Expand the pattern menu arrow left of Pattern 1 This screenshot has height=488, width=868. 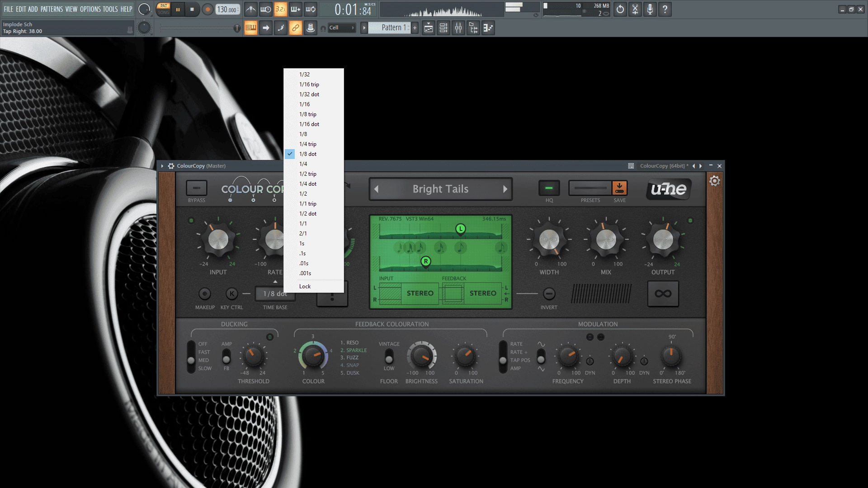pyautogui.click(x=364, y=28)
